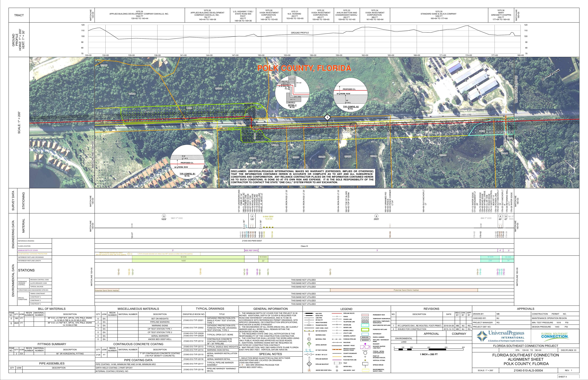Click the POLK COUNTY, FLORIDA map title

tap(304, 68)
